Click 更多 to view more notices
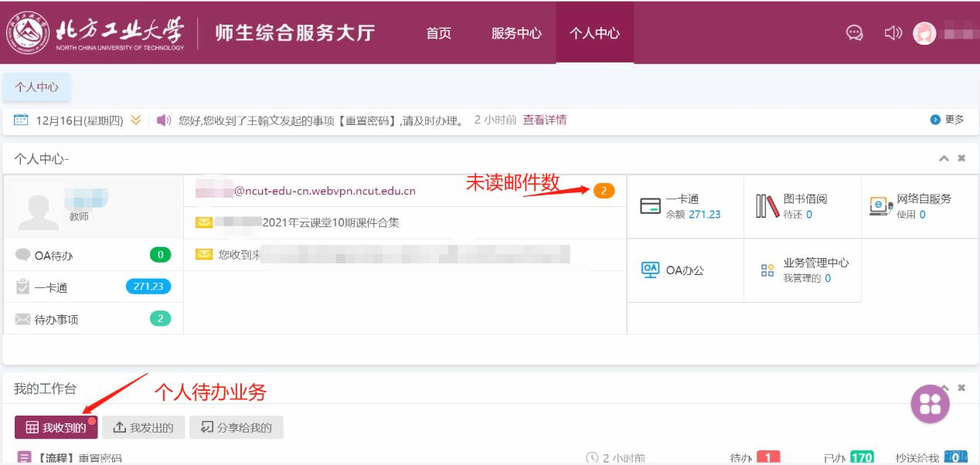 (x=948, y=120)
